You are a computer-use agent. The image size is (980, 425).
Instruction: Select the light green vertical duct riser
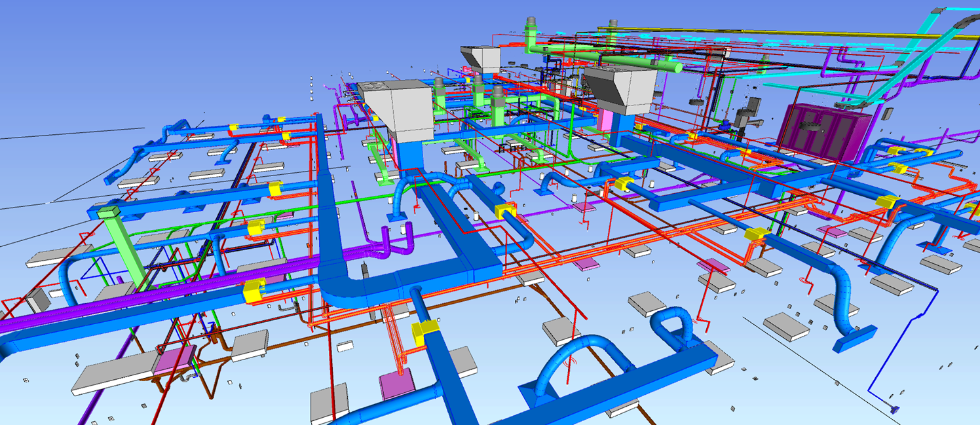(x=124, y=248)
